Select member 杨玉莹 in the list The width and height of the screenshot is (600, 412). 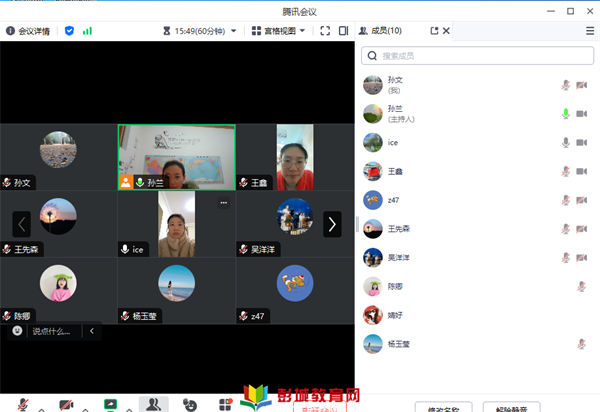(x=477, y=344)
